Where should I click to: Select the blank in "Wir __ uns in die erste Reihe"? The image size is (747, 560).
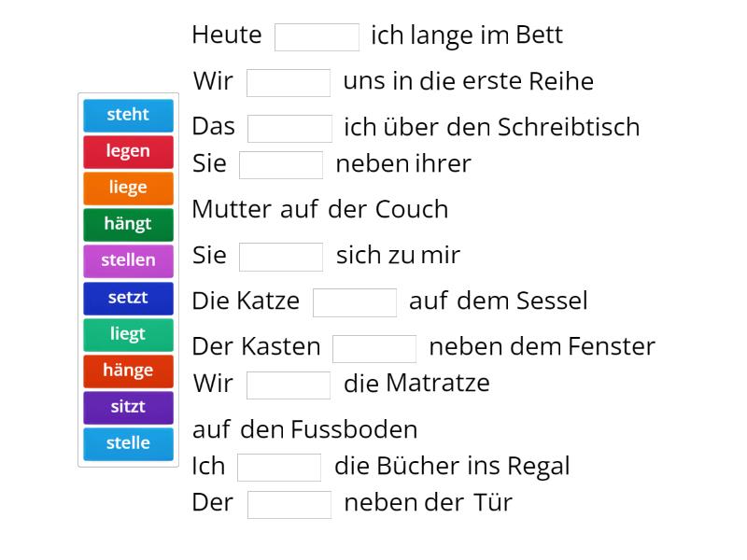(289, 82)
